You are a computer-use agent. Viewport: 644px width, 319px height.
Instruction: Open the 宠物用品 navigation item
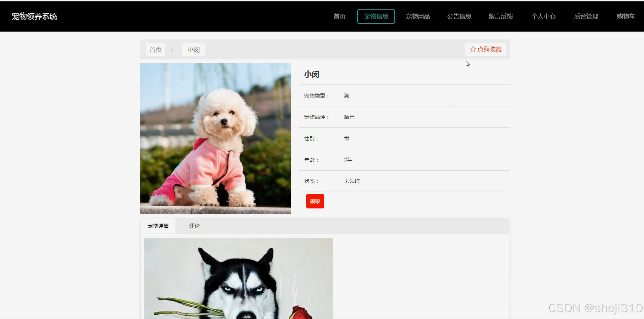418,16
